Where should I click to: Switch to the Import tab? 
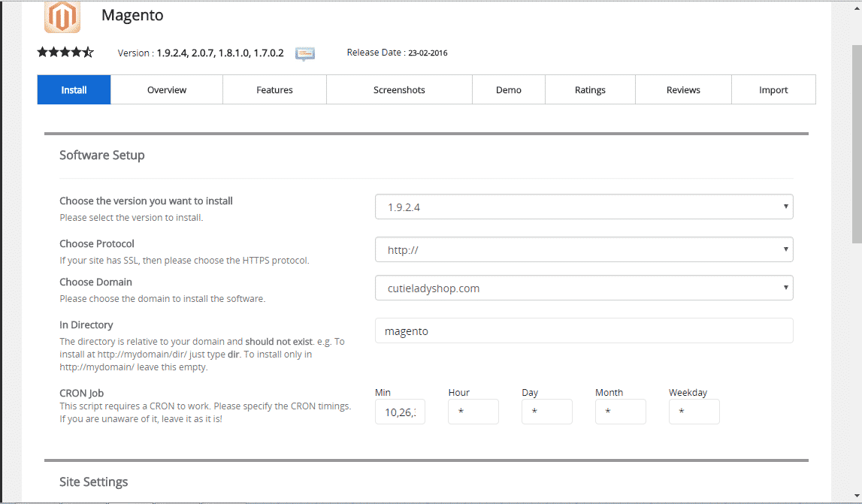[773, 89]
